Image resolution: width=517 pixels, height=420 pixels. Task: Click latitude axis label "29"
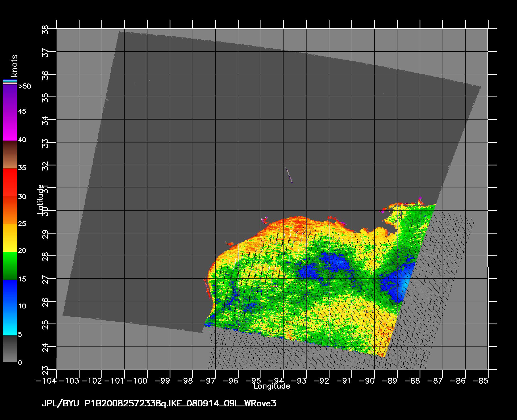pos(45,234)
